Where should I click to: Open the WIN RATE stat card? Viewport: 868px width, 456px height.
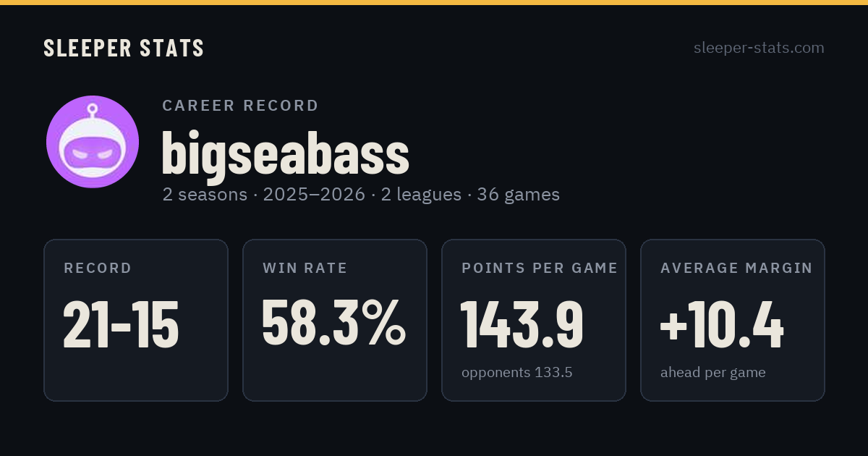pos(335,320)
